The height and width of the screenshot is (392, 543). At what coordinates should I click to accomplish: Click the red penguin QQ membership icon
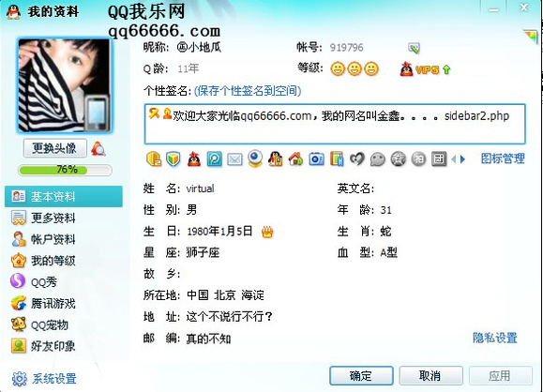[x=194, y=159]
